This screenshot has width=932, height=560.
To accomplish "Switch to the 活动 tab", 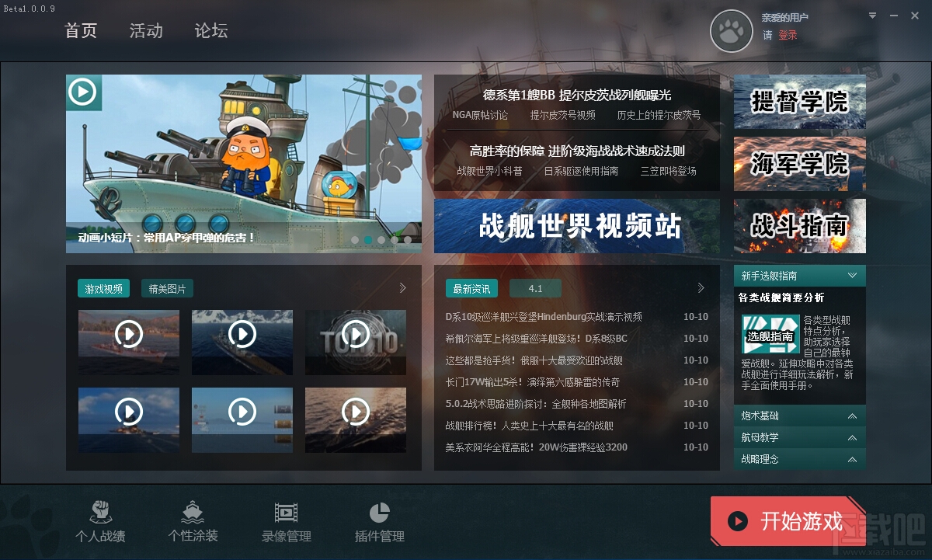I will [x=146, y=31].
